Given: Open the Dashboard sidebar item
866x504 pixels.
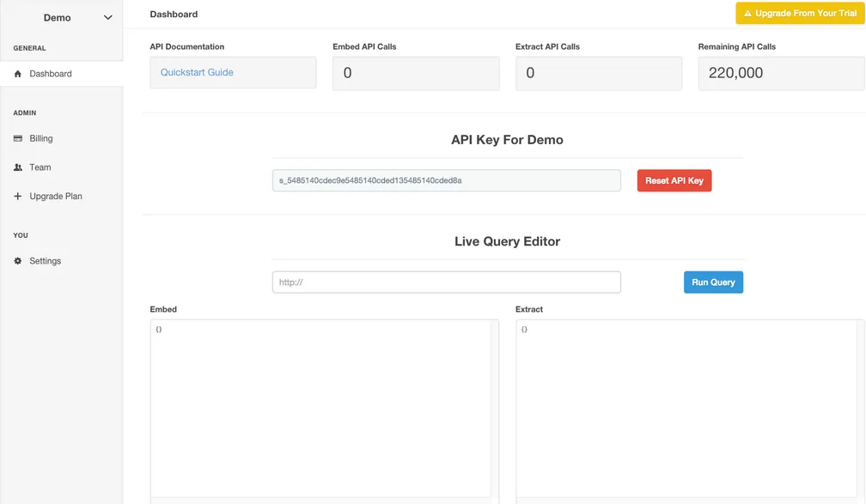Looking at the screenshot, I should [61, 74].
